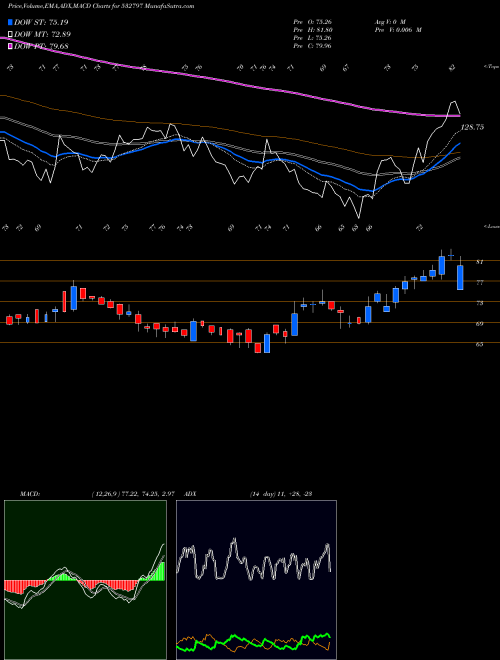
Task: Click the ADX (14 day) values text
Action: pyautogui.click(x=281, y=494)
